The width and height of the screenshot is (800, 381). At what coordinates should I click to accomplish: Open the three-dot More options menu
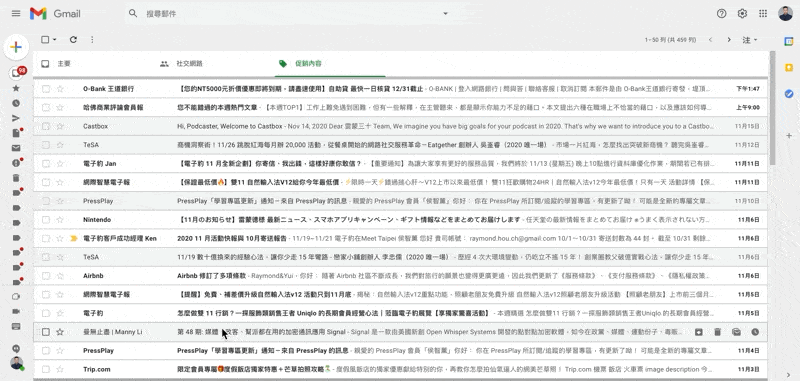point(92,39)
